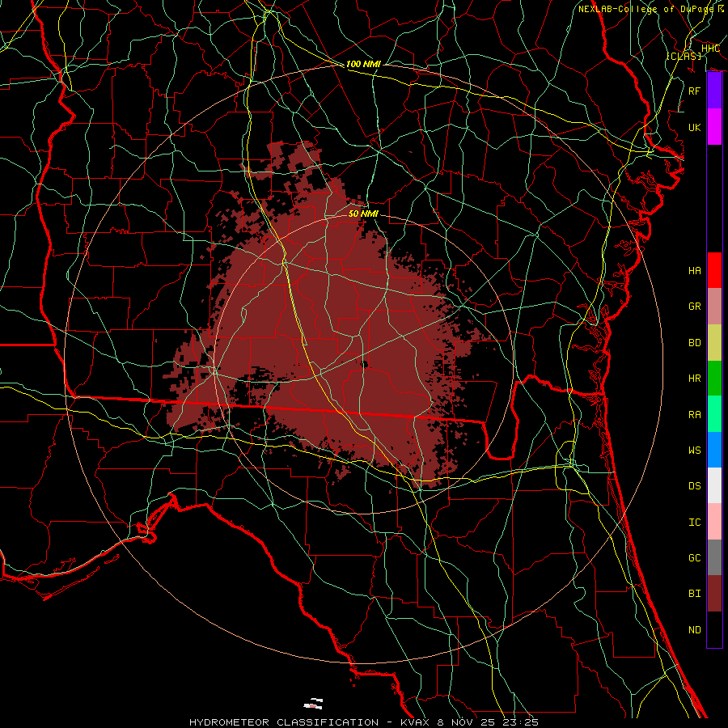Click the RA legend label
Viewport: 728px width, 728px height.
(x=695, y=415)
